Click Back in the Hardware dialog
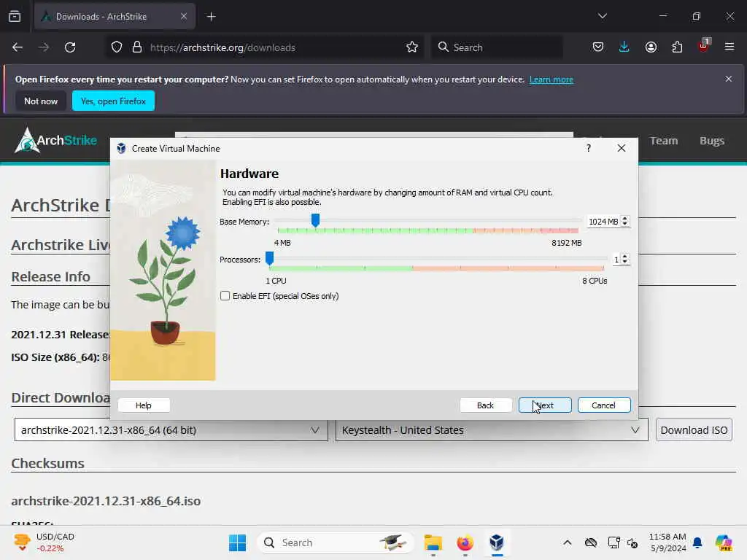This screenshot has width=747, height=560. click(x=485, y=405)
